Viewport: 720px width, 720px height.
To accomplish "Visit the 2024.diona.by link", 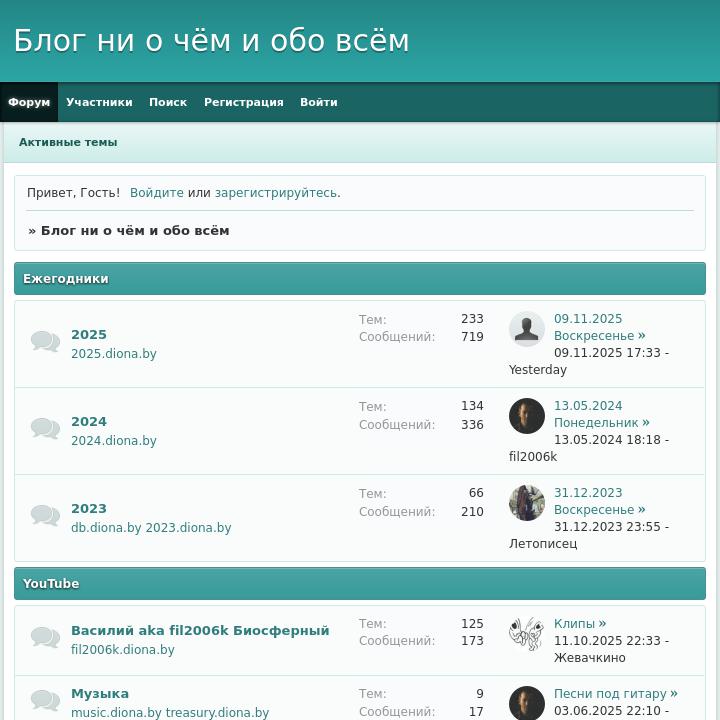I will pyautogui.click(x=114, y=441).
